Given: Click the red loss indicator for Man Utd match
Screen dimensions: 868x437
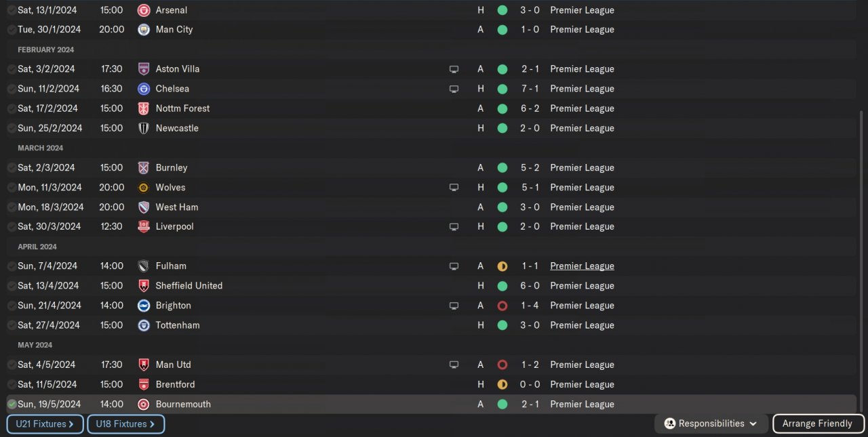Looking at the screenshot, I should 502,365.
